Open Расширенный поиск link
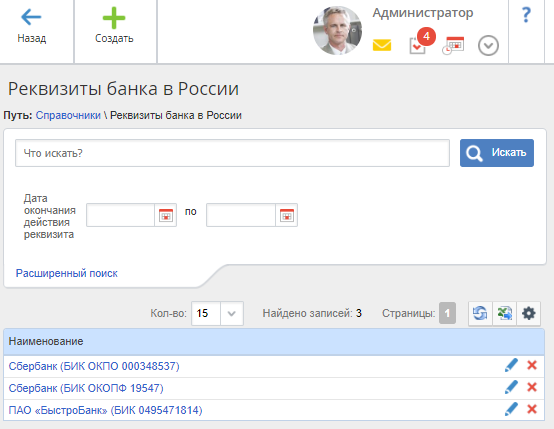The image size is (554, 429). pyautogui.click(x=67, y=273)
